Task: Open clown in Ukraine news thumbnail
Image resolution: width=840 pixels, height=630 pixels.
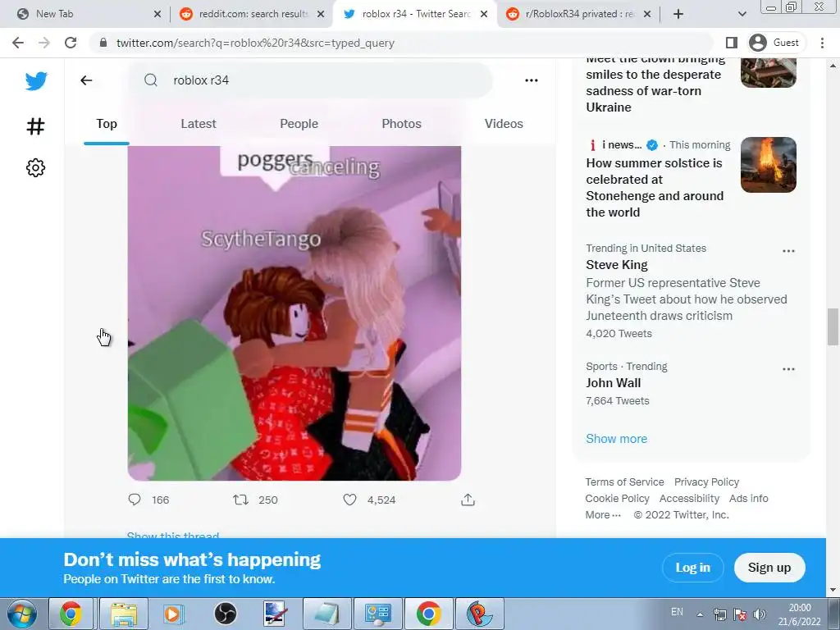Action: [768, 73]
